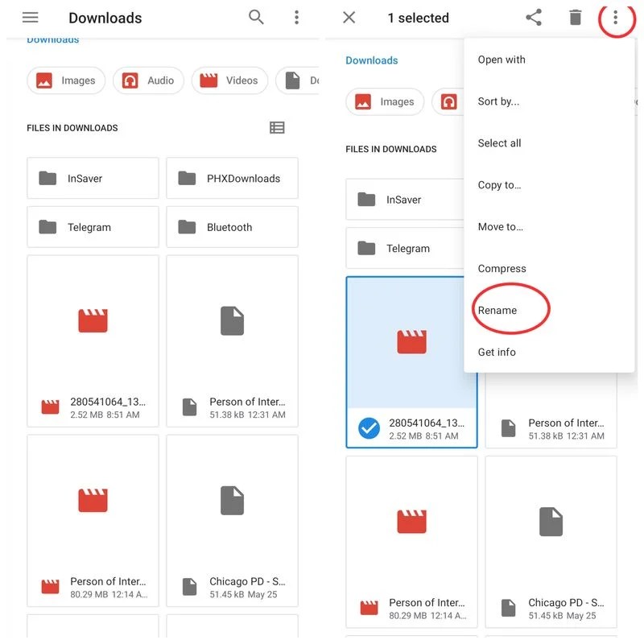The height and width of the screenshot is (644, 644).
Task: Select the Images filter chip
Action: click(x=66, y=80)
